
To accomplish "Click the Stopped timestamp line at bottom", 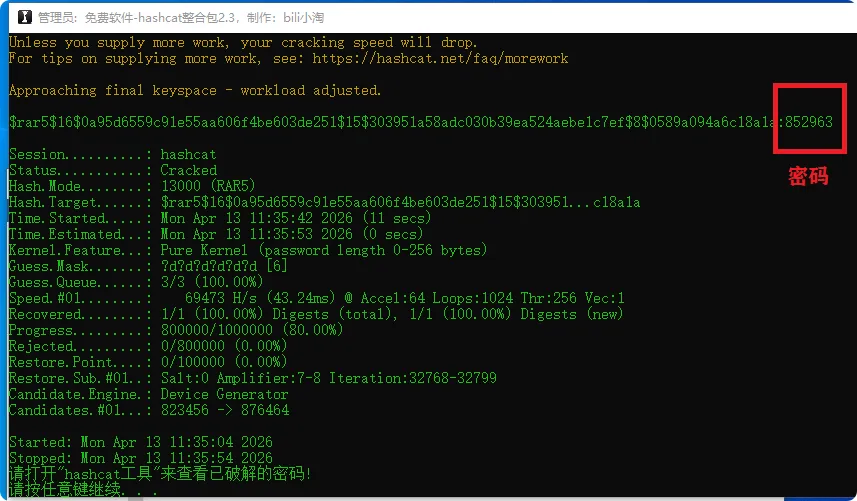I will point(140,457).
